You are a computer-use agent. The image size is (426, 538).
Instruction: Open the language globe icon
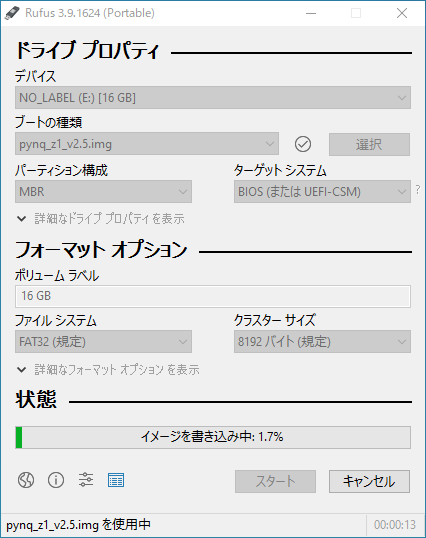[x=26, y=480]
